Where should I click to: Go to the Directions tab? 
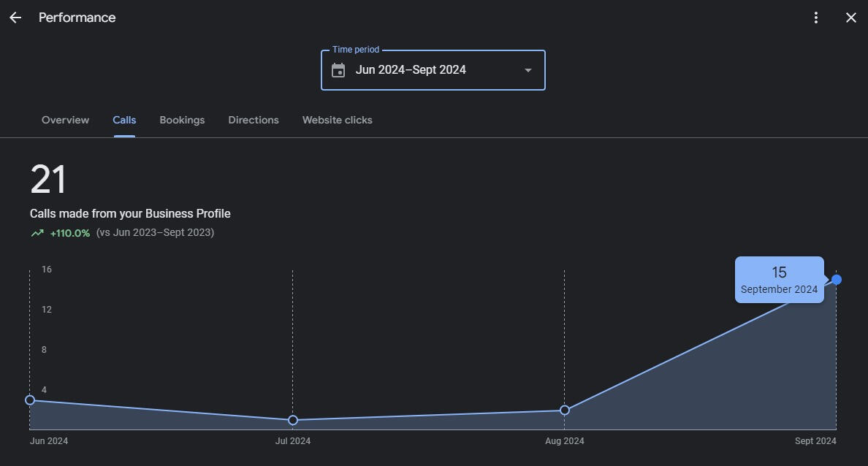pos(254,120)
